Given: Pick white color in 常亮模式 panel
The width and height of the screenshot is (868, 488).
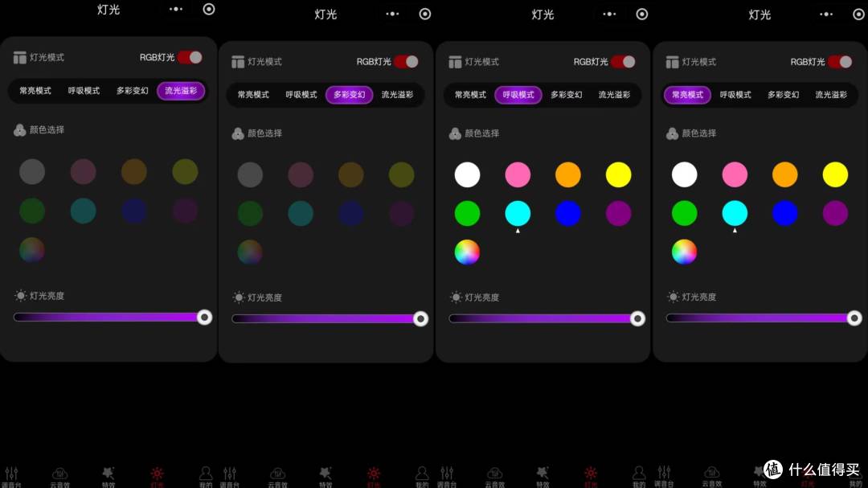Looking at the screenshot, I should pos(684,174).
